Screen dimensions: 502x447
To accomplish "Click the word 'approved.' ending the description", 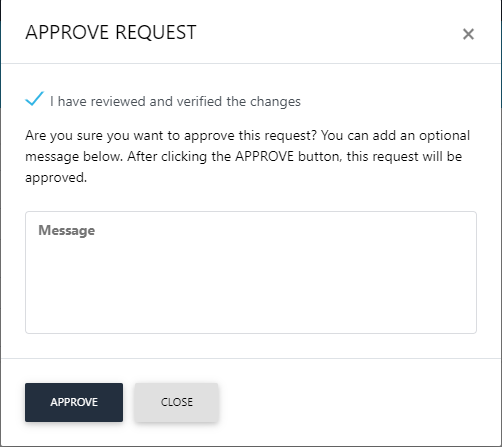I will point(56,178).
